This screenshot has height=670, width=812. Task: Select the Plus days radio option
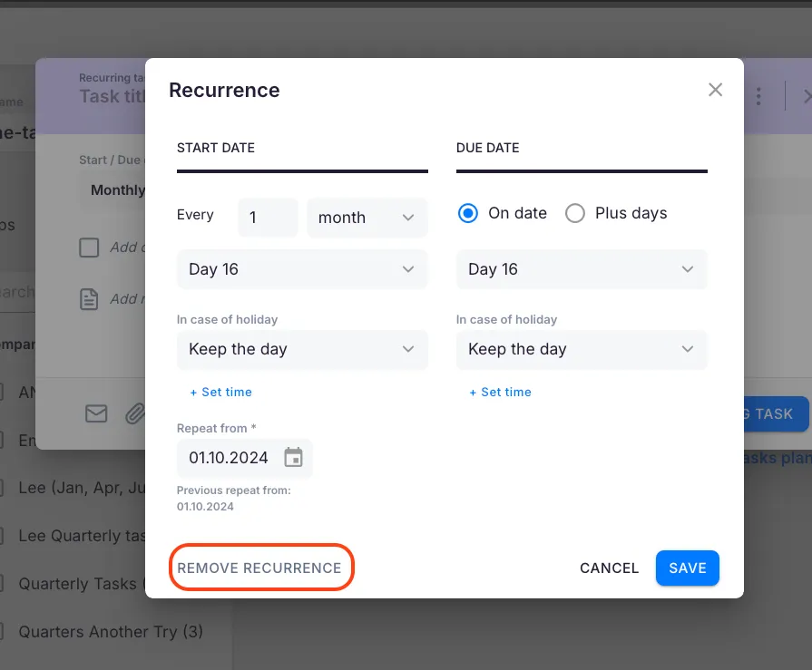(x=575, y=214)
